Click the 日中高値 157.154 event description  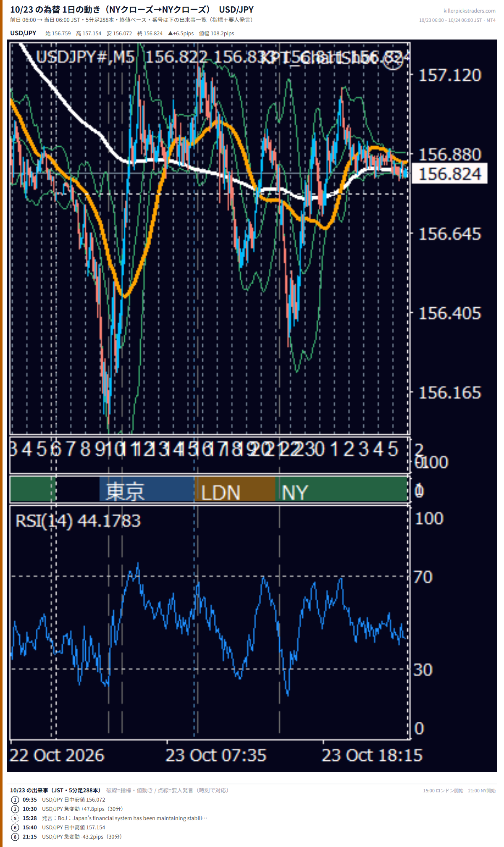pos(73,827)
